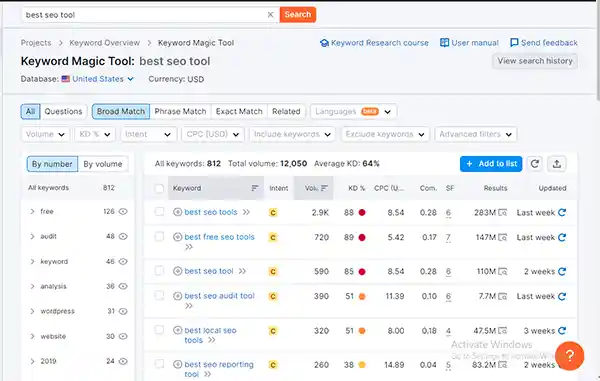Image resolution: width=600 pixels, height=381 pixels.
Task: Refresh best seo audit tool row icon
Action: (x=562, y=296)
